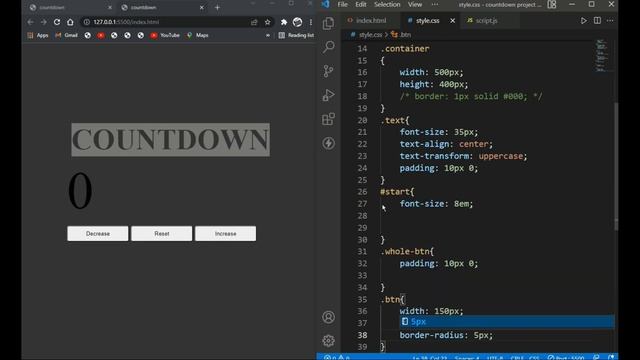Open the Maps bookmark
This screenshot has width=640, height=360.
click(198, 36)
